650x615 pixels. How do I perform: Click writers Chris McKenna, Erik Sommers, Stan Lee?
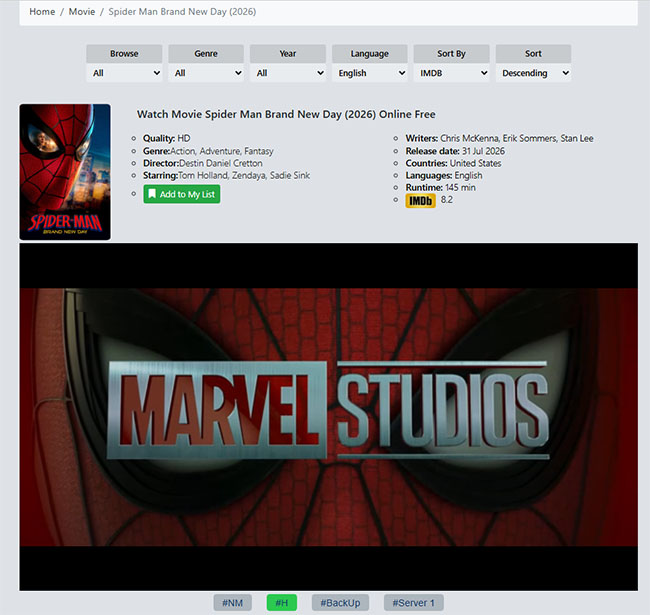click(x=517, y=138)
